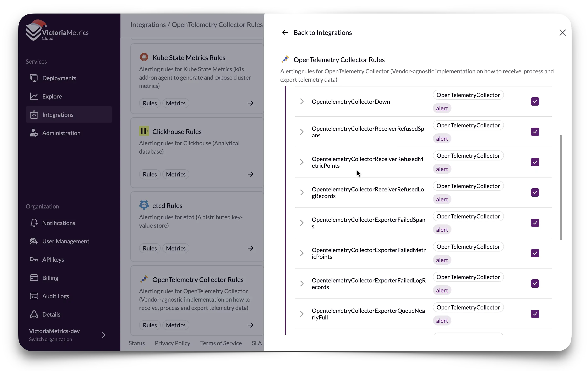Click the VictoriaMetrics Cloud logo

point(57,32)
